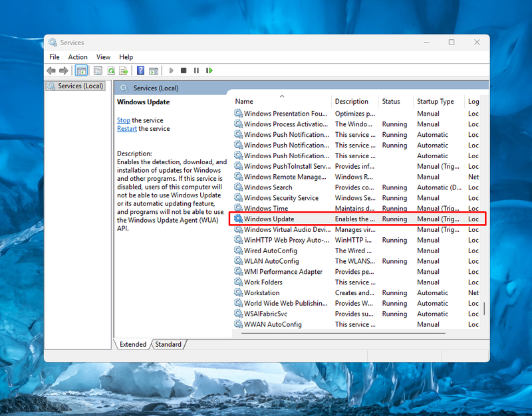Click gear icon beside Windows Time

pyautogui.click(x=239, y=208)
